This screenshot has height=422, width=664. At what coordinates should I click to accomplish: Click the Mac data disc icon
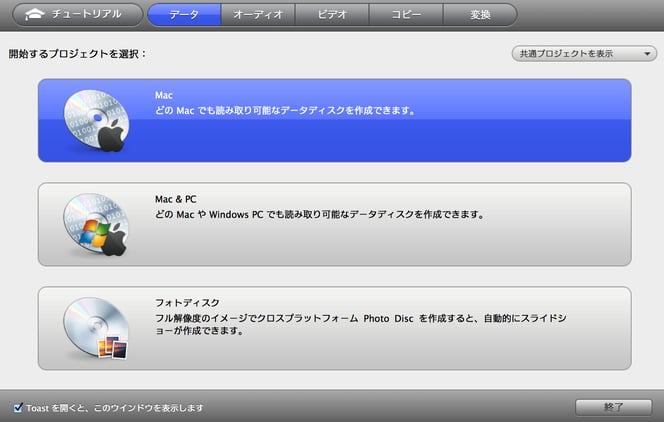(96, 121)
